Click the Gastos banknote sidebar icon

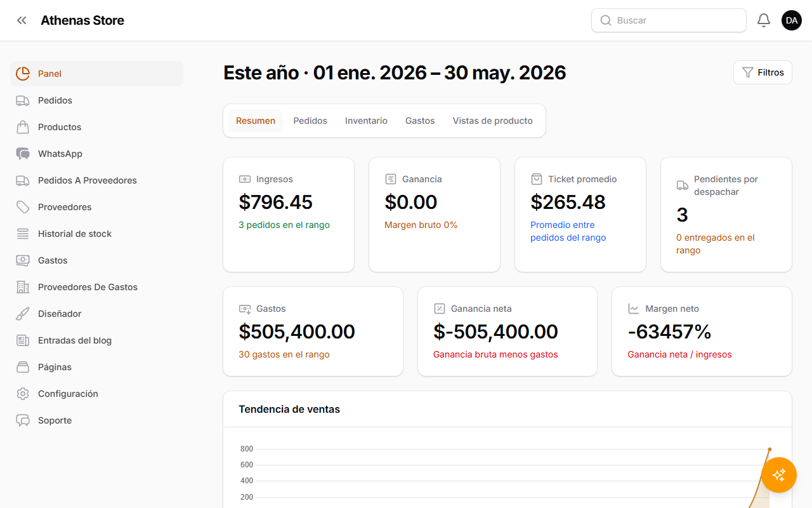pos(23,260)
